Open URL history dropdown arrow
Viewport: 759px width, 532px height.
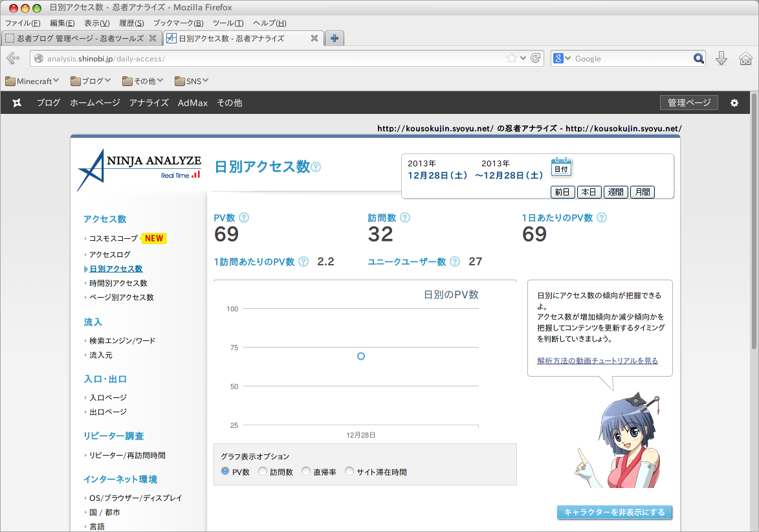click(x=523, y=58)
